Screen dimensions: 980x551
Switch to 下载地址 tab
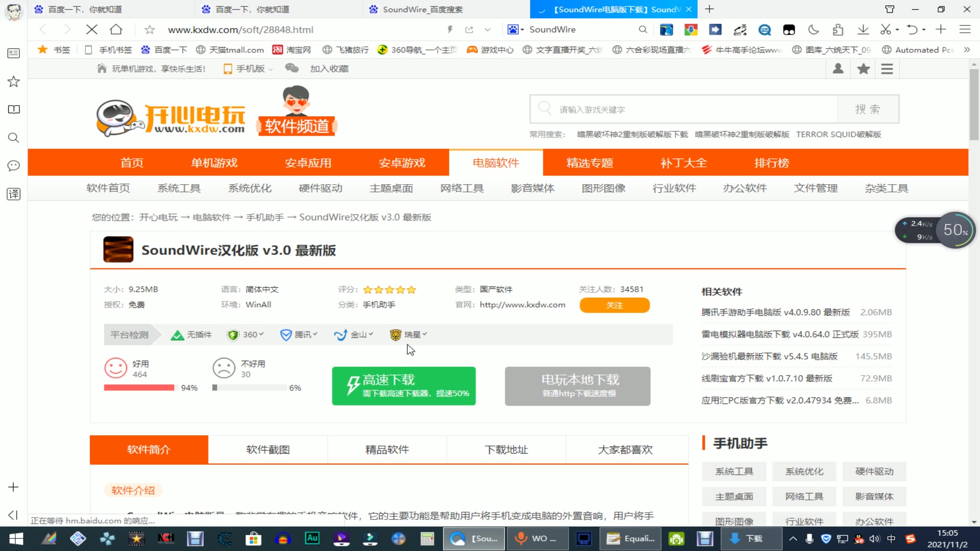click(x=506, y=449)
